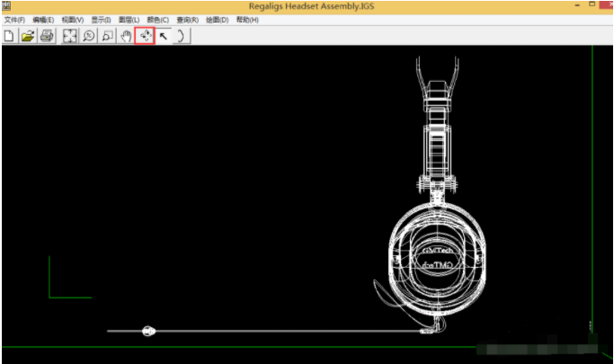Select the Pan hand tool

[x=126, y=36]
